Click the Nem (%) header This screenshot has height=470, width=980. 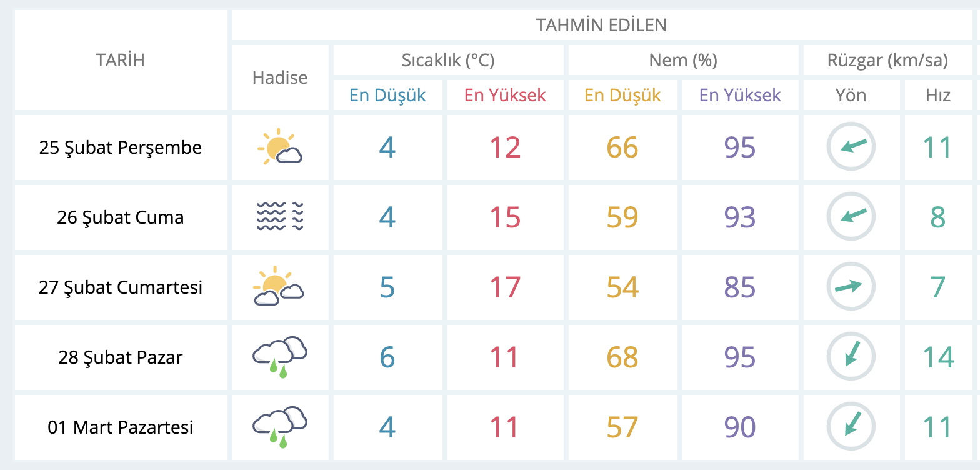pyautogui.click(x=683, y=61)
